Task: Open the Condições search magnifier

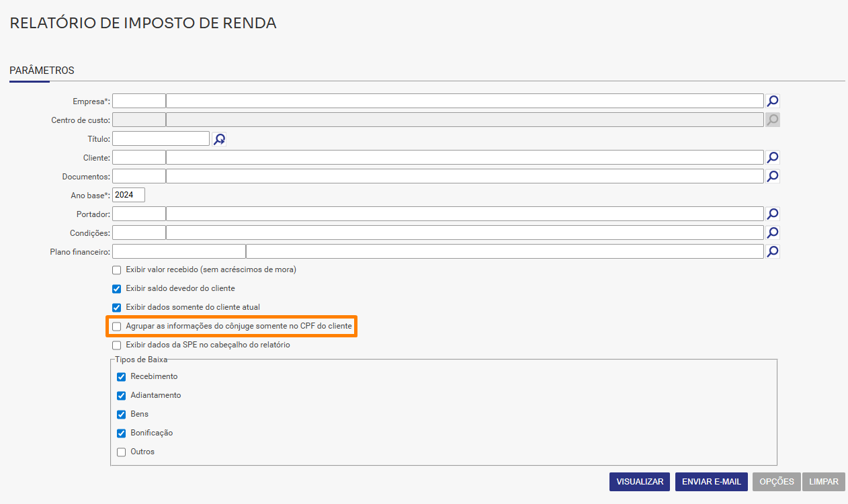Action: coord(773,233)
